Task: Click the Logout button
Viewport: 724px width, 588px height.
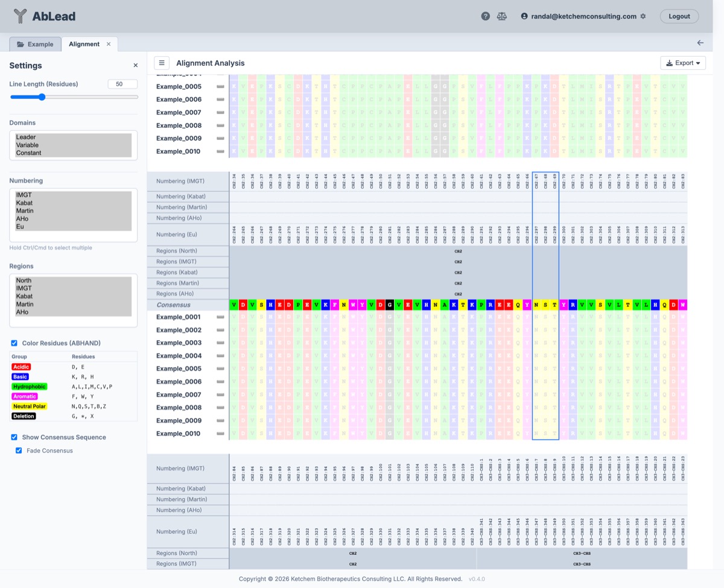Action: point(679,16)
